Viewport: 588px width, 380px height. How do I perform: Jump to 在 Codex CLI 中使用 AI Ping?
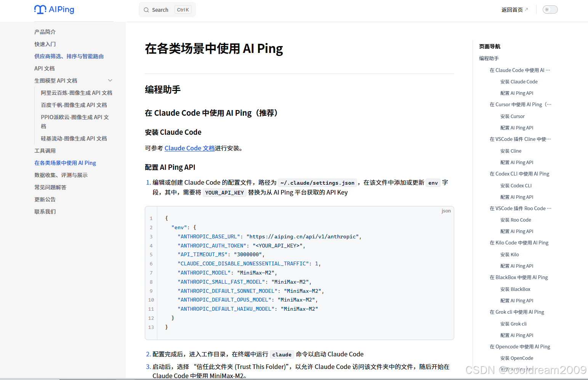[x=519, y=174]
